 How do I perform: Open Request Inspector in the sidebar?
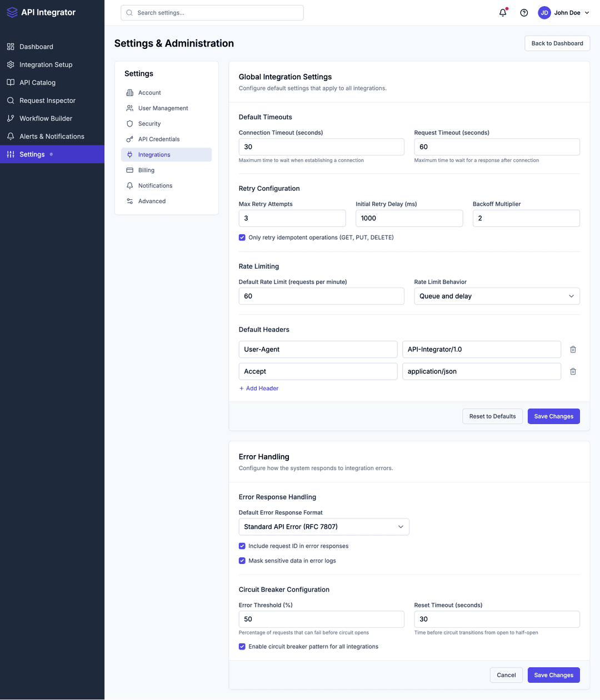click(47, 100)
